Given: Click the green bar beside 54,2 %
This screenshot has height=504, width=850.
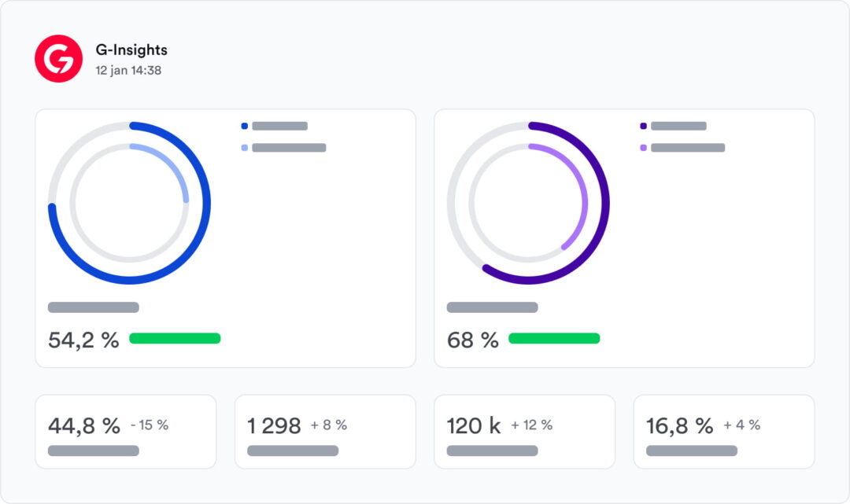Looking at the screenshot, I should (x=175, y=338).
